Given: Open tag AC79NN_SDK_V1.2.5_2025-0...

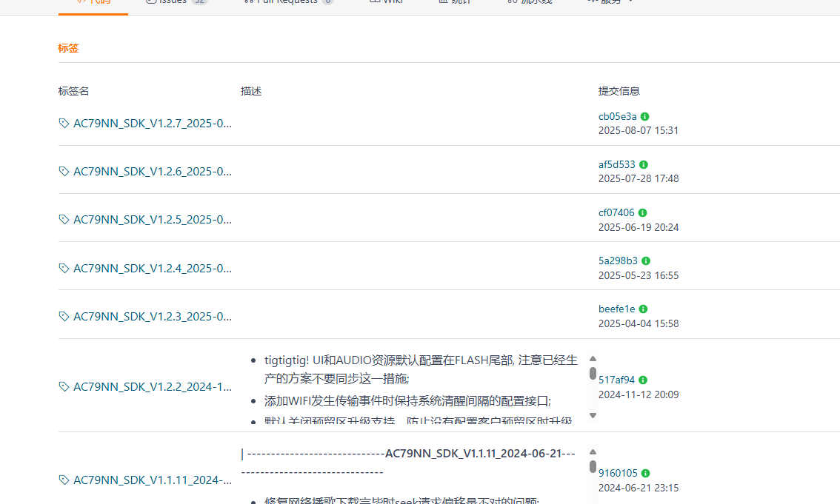Looking at the screenshot, I should point(152,219).
